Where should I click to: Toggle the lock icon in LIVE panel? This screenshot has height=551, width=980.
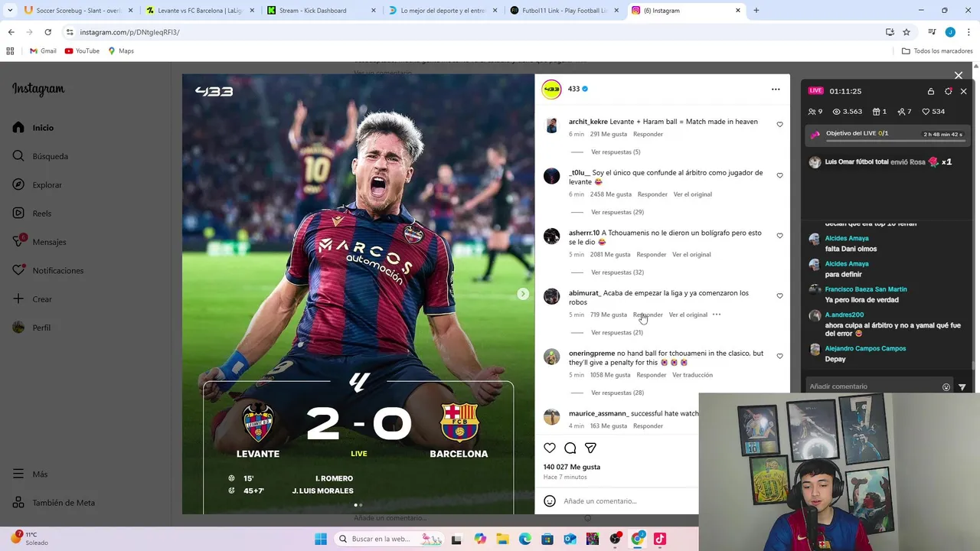coord(931,91)
